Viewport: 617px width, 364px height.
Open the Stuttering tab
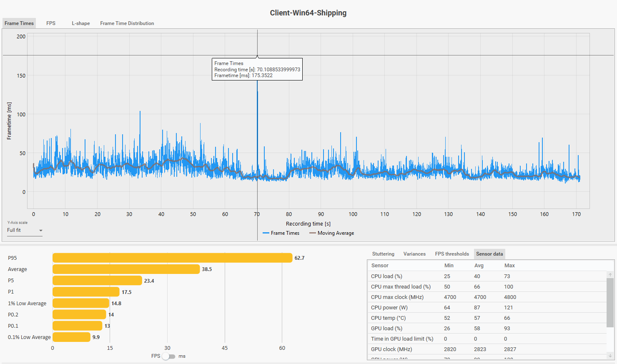pyautogui.click(x=383, y=254)
